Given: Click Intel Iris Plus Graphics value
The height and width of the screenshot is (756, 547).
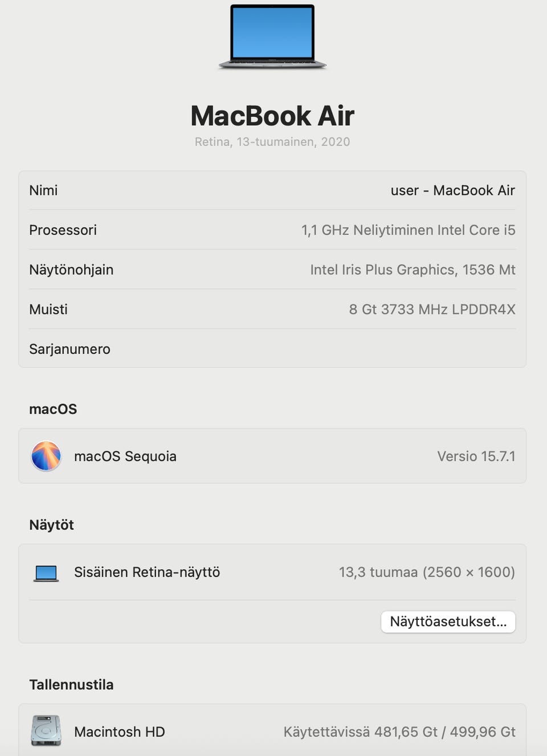Looking at the screenshot, I should [x=413, y=270].
